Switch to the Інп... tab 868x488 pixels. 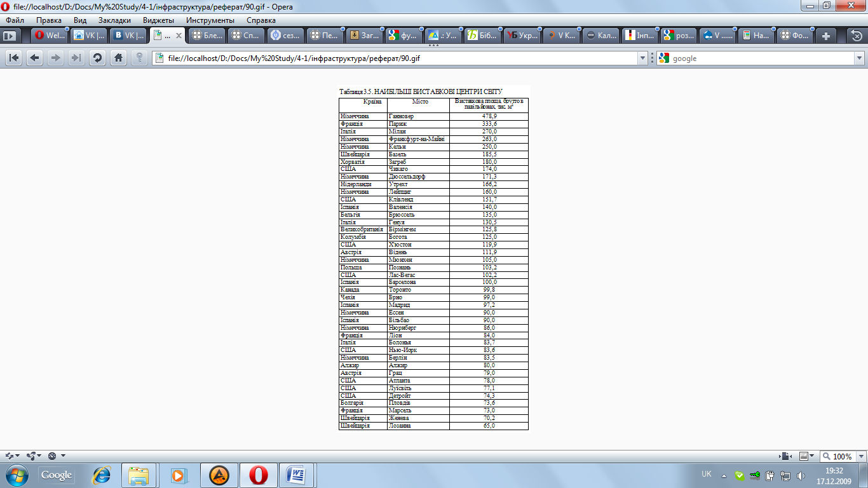pos(640,36)
